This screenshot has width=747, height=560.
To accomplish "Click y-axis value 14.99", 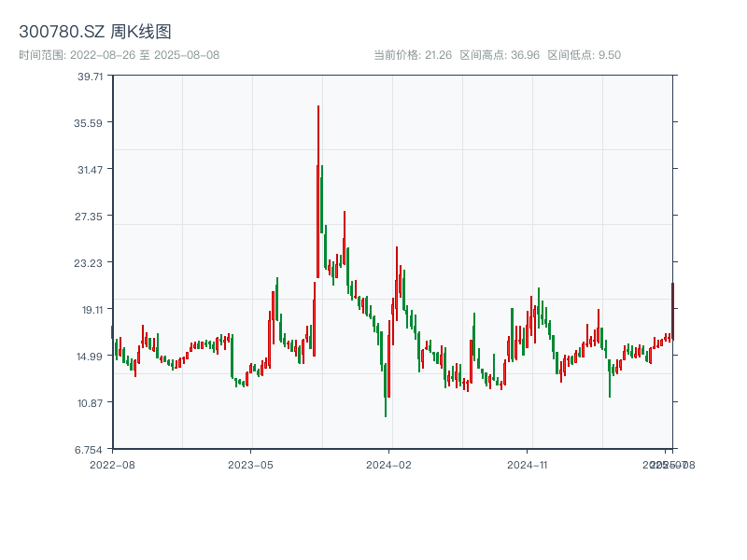I will (90, 357).
